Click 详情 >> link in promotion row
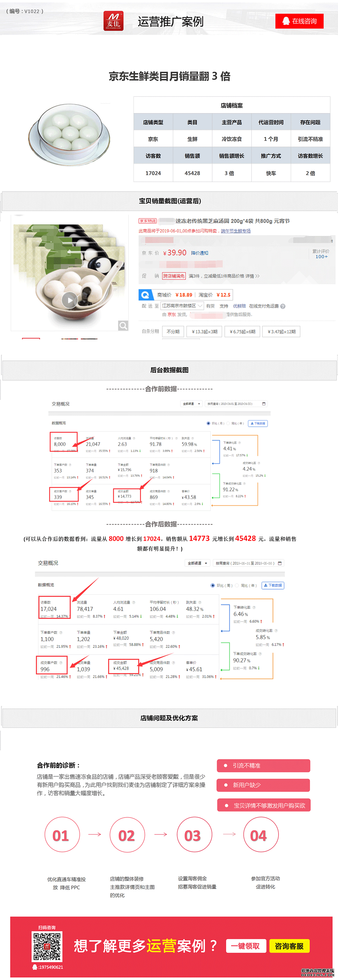 pyautogui.click(x=252, y=276)
